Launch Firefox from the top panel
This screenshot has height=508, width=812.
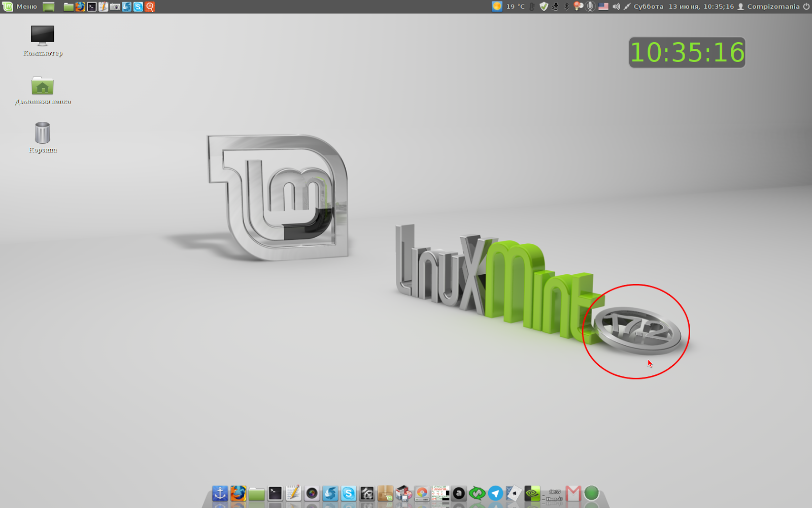(x=80, y=7)
